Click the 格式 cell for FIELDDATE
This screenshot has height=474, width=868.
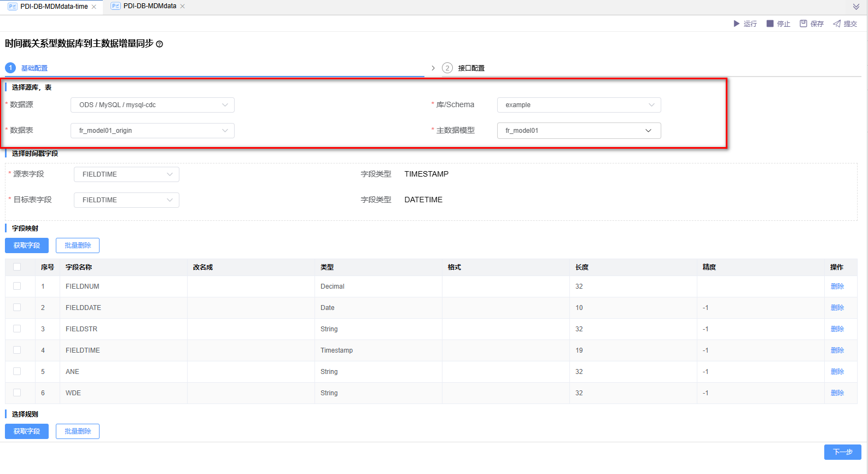[506, 308]
